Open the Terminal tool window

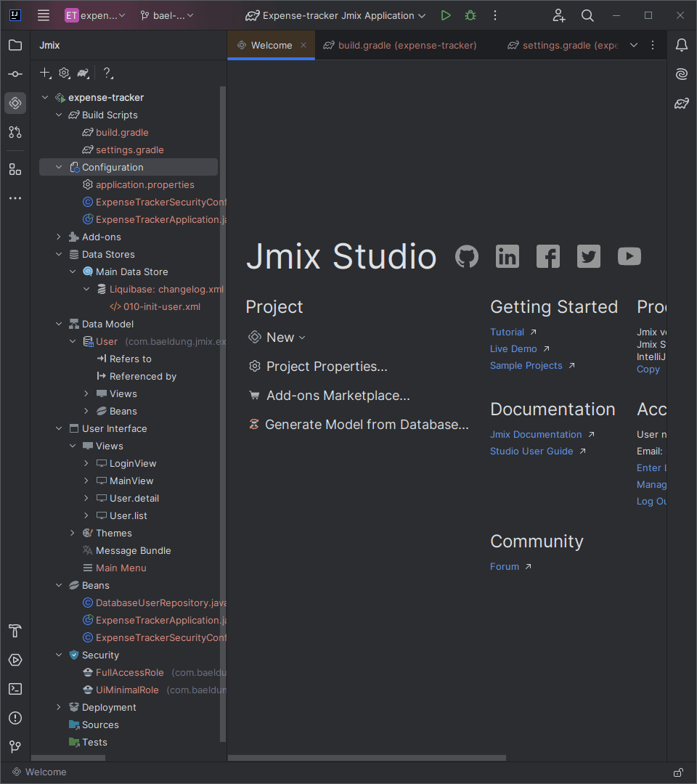click(x=15, y=689)
